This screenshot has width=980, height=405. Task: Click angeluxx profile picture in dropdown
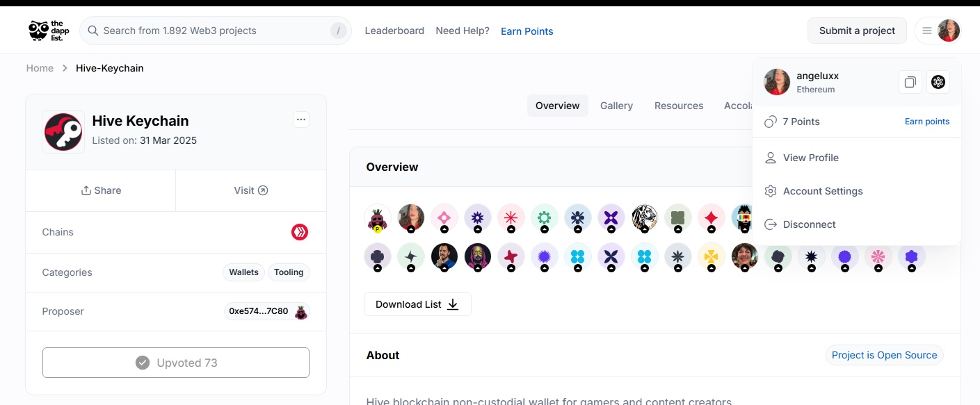777,82
